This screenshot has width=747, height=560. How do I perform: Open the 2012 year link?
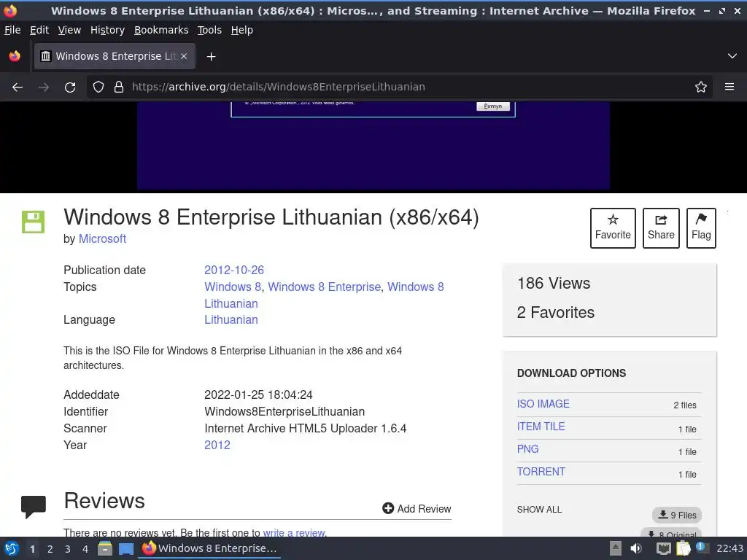tap(217, 445)
